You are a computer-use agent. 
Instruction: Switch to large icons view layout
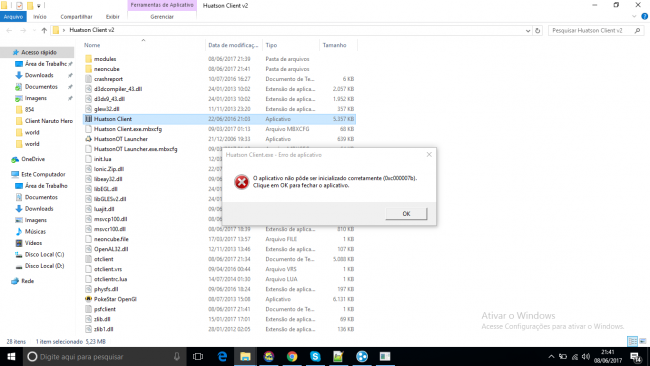(643, 341)
